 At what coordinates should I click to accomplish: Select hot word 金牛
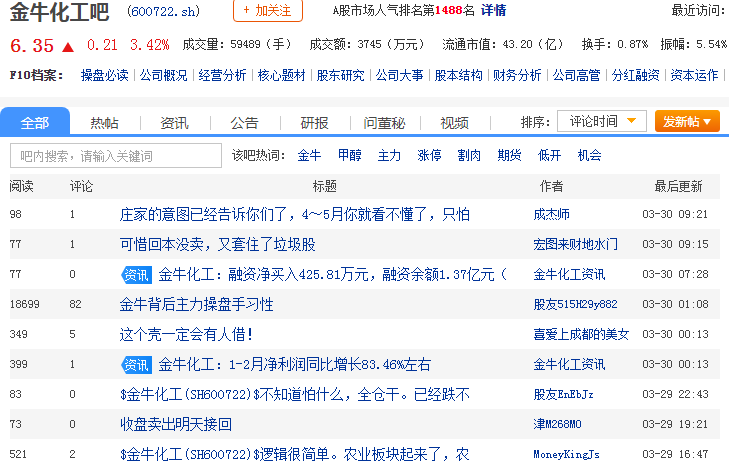309,155
